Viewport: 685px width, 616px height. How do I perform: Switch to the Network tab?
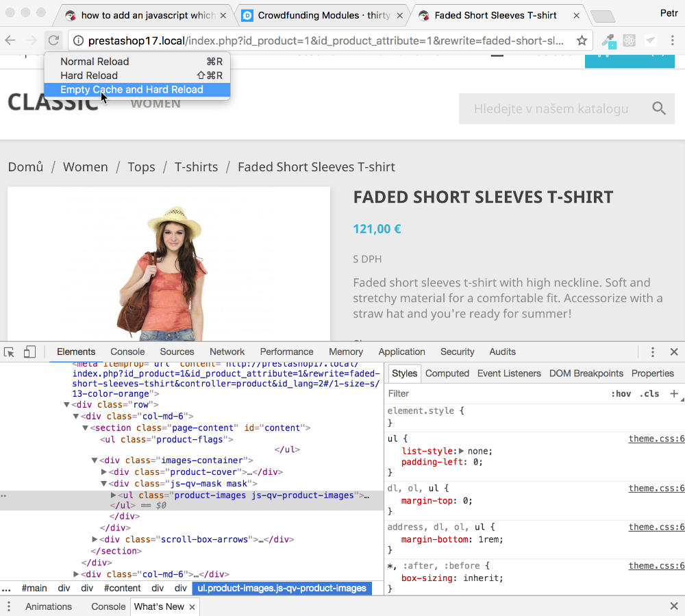pyautogui.click(x=227, y=352)
